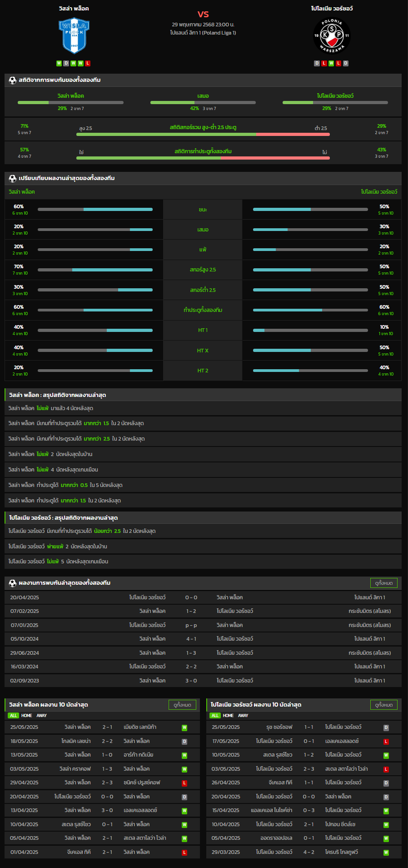Click the grey D form badge under วิสล่า พล็อค logo
Viewport: 408px width, 868px height.
pos(66,63)
